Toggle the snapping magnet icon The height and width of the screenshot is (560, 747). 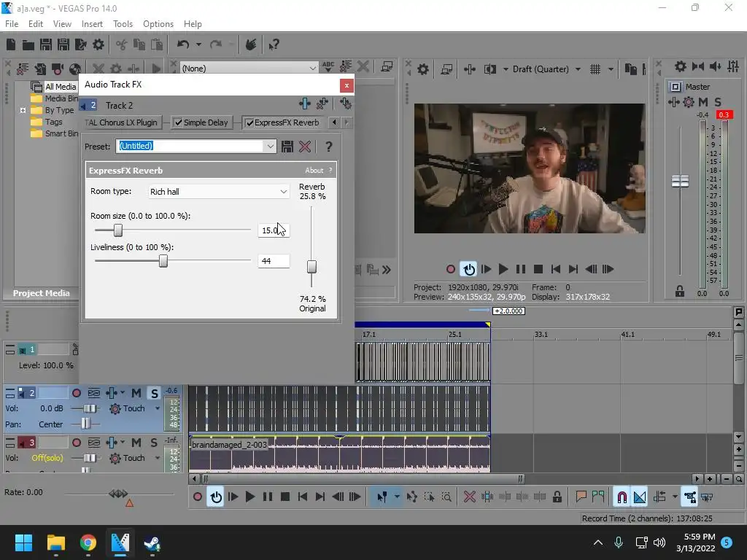coord(622,497)
